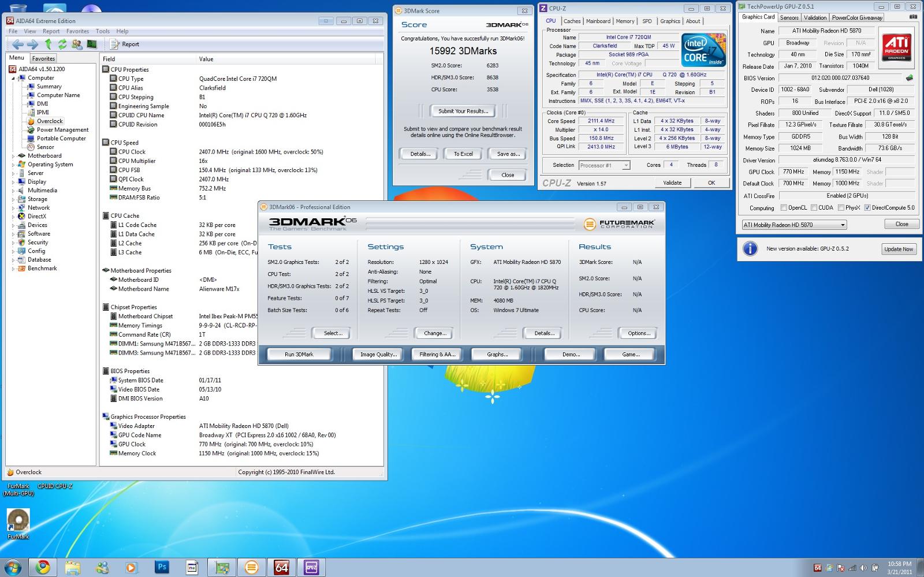Click Filtering & AA button

(437, 355)
